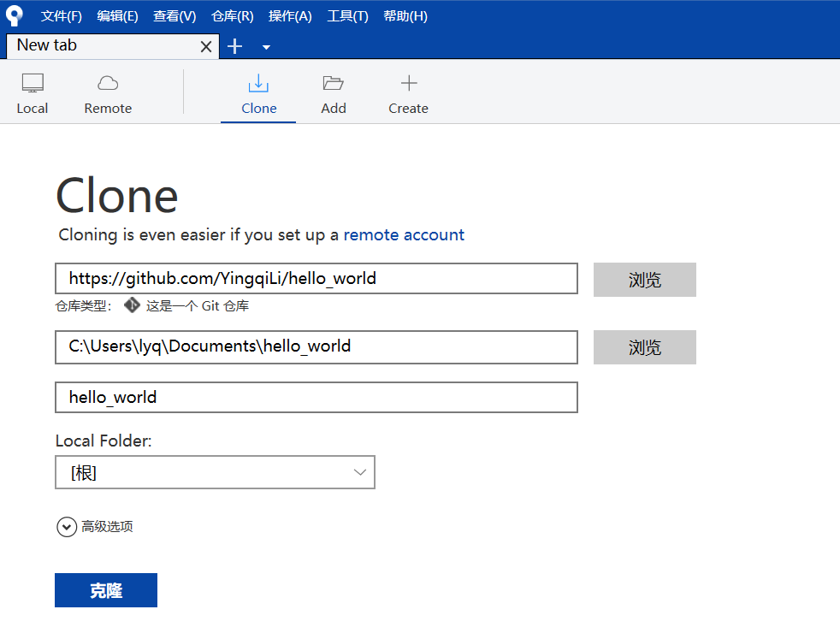This screenshot has width=840, height=633.
Task: Open the 工具(T) menu
Action: 347,16
